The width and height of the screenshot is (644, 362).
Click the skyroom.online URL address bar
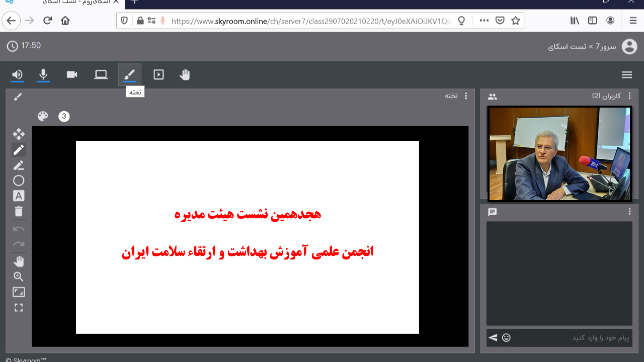click(x=312, y=21)
